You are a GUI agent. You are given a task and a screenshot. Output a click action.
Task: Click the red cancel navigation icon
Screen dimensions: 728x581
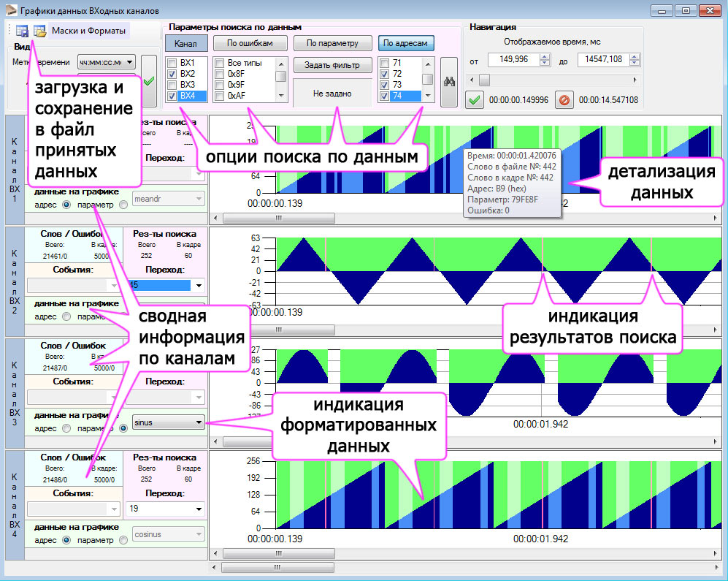coord(563,100)
